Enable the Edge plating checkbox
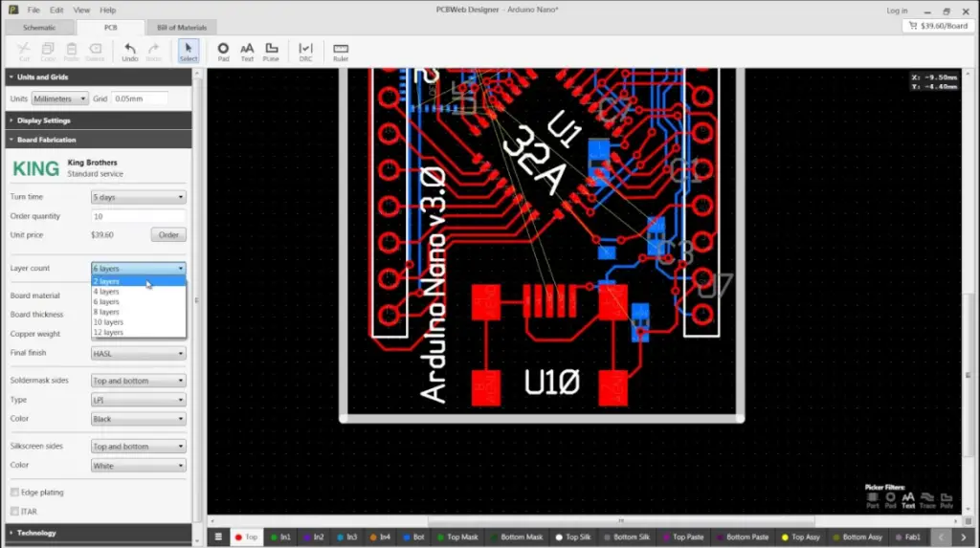The width and height of the screenshot is (980, 548). click(15, 493)
